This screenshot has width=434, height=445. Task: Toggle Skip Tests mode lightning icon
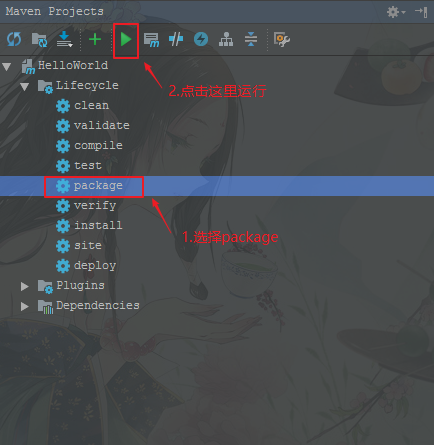point(201,39)
